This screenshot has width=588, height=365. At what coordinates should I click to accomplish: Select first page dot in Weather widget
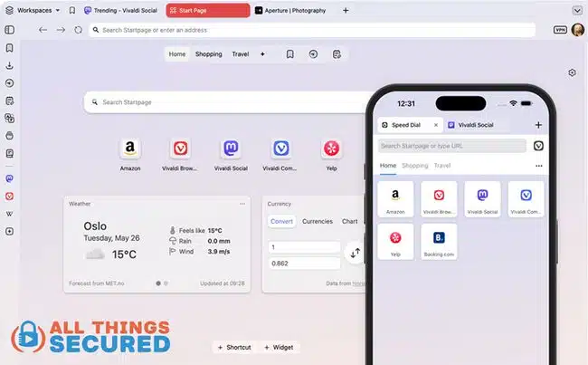(158, 283)
